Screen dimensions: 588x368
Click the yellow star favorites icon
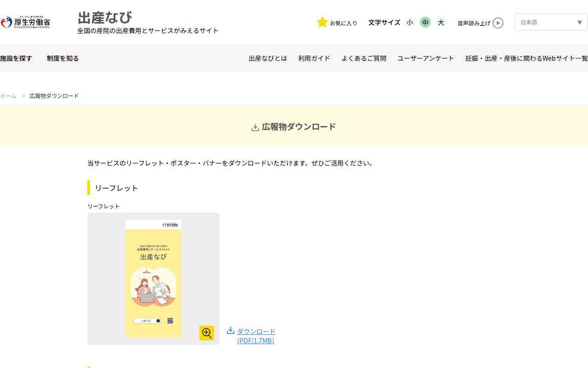322,22
